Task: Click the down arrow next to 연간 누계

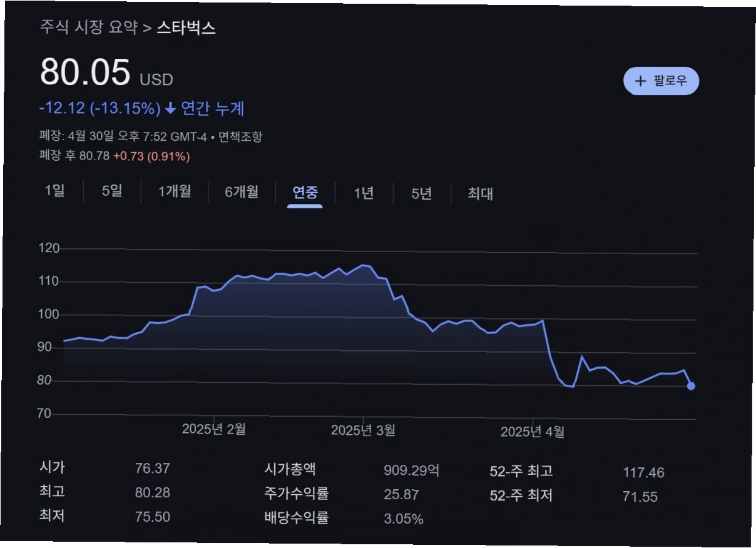Action: click(x=170, y=109)
